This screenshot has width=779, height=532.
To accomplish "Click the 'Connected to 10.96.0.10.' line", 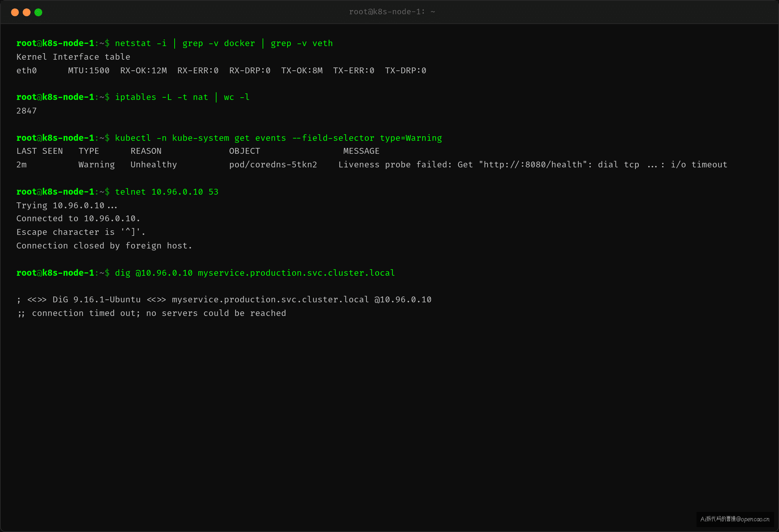I will click(78, 218).
